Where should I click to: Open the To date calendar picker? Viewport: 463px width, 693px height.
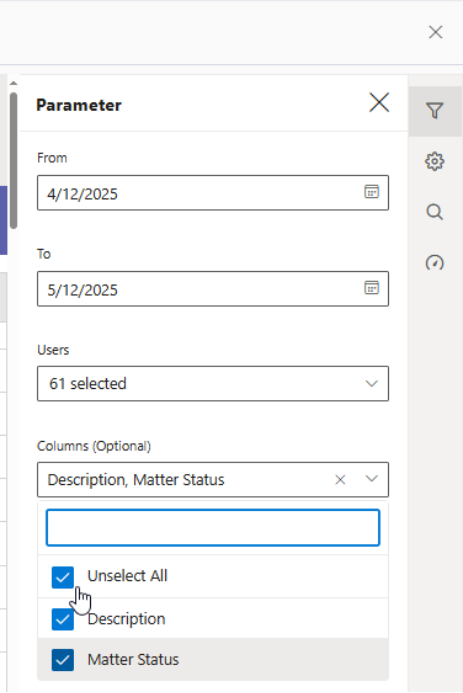(x=372, y=288)
